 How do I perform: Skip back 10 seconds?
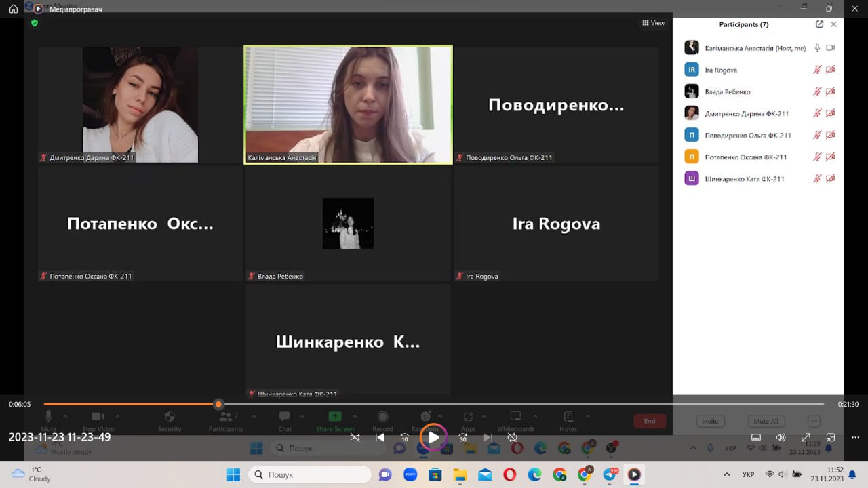coord(404,438)
